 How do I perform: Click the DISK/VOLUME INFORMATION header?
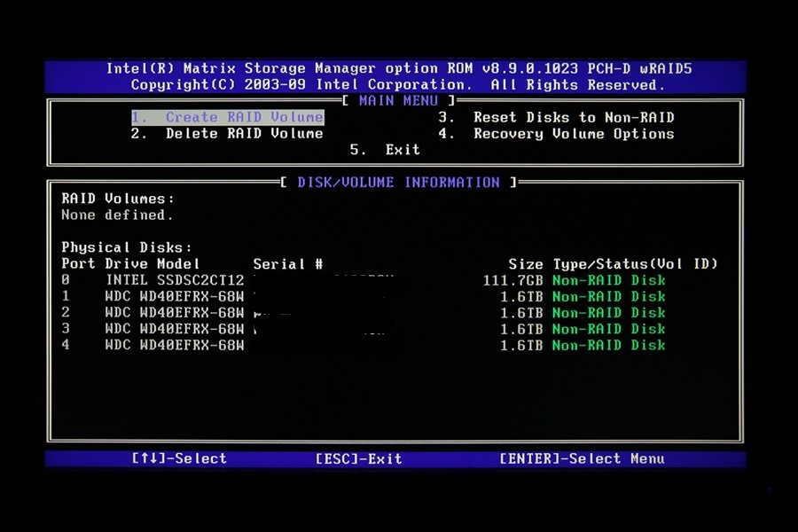398,183
